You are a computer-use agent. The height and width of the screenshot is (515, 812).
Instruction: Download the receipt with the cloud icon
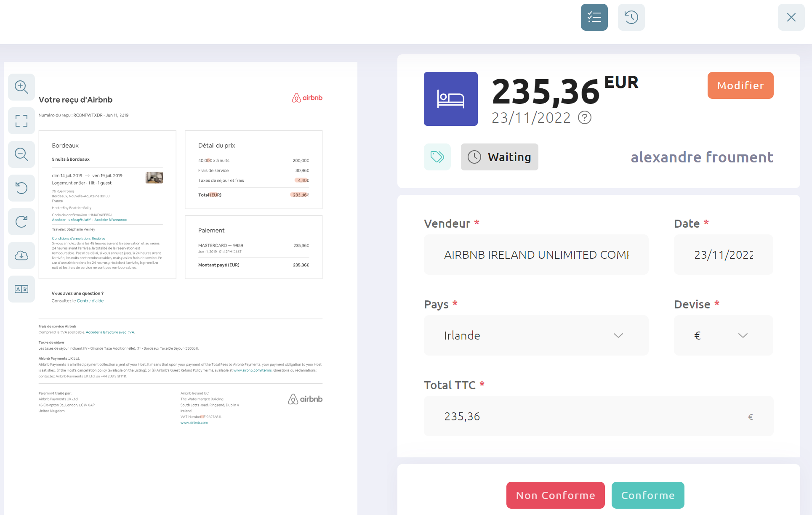pyautogui.click(x=21, y=255)
